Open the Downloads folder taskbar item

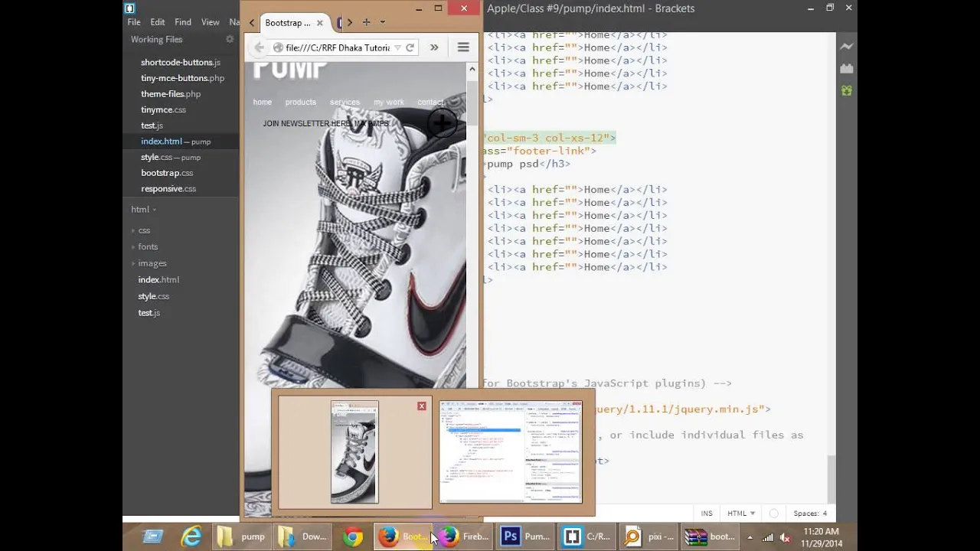[x=303, y=536]
